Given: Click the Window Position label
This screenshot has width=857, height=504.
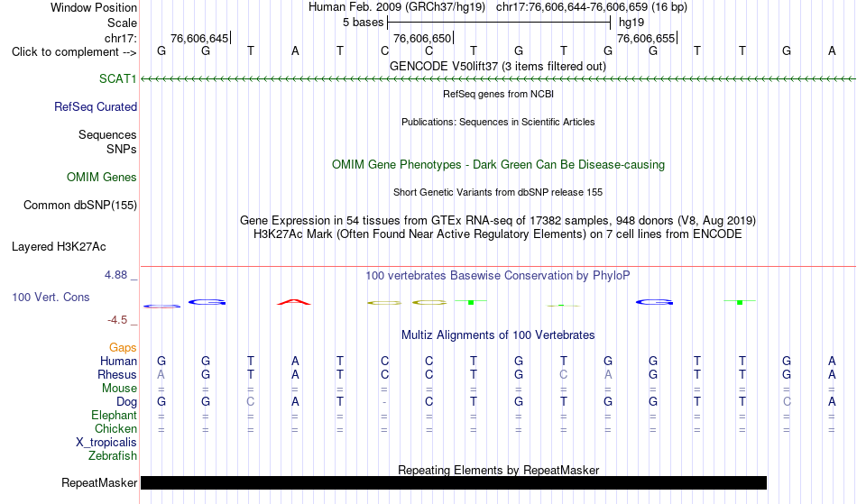Looking at the screenshot, I should tap(94, 7).
